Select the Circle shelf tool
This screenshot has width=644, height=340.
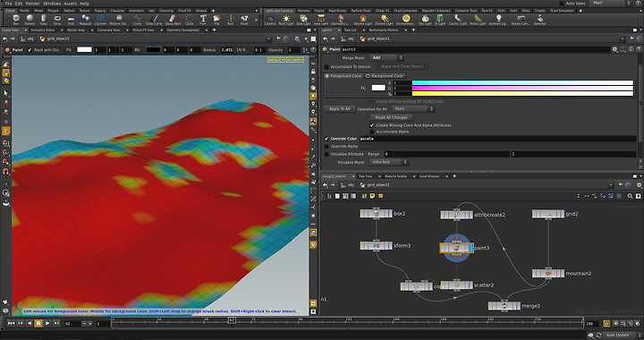[x=190, y=20]
